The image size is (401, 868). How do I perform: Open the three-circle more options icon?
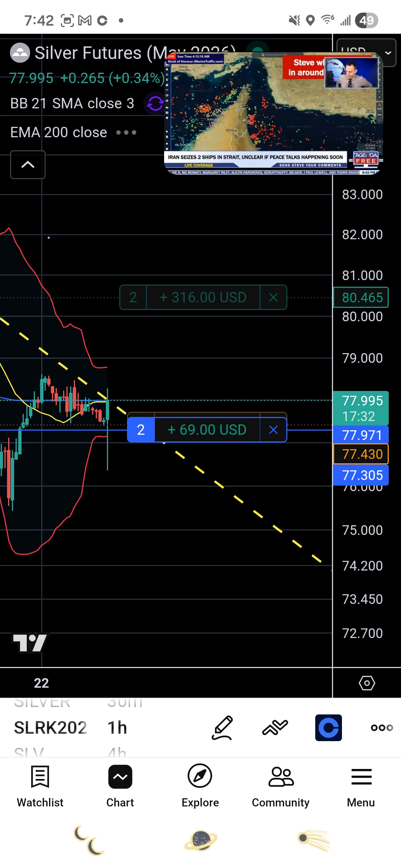click(x=382, y=728)
